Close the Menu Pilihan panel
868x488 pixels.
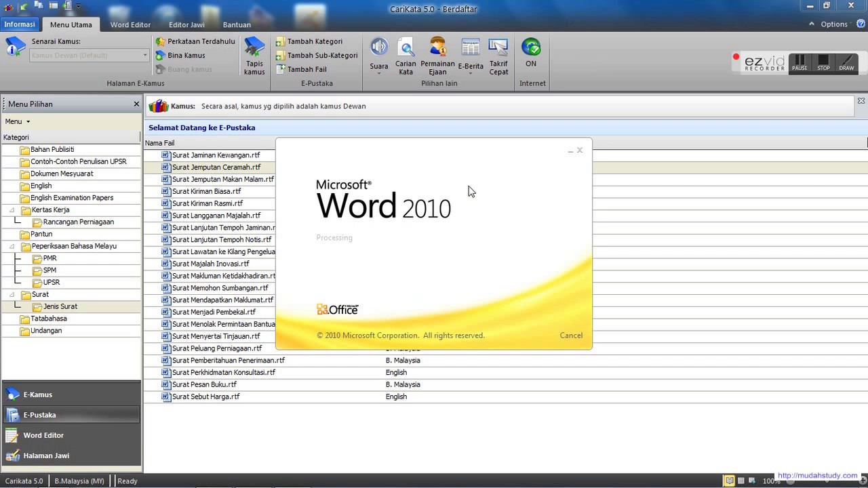[136, 104]
